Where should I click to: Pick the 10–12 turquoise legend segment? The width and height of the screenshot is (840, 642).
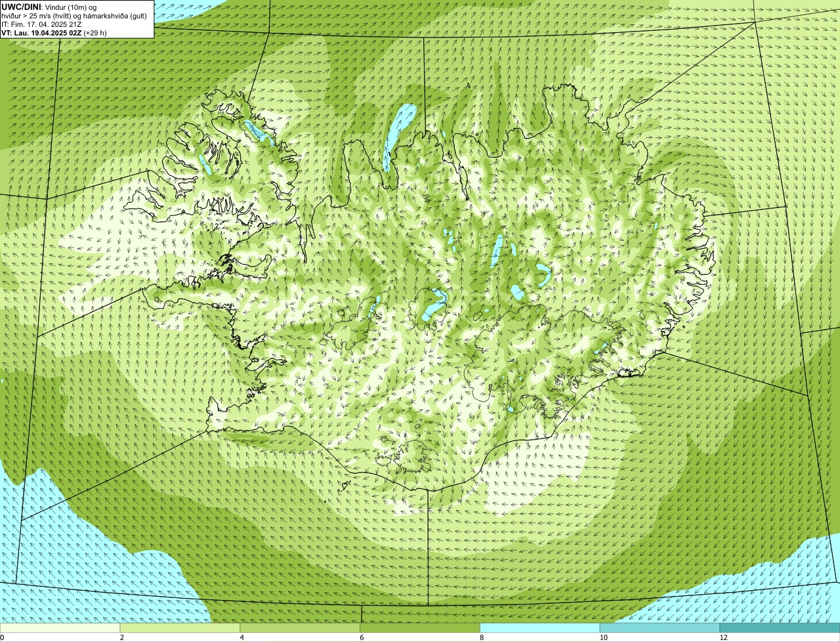click(x=660, y=628)
